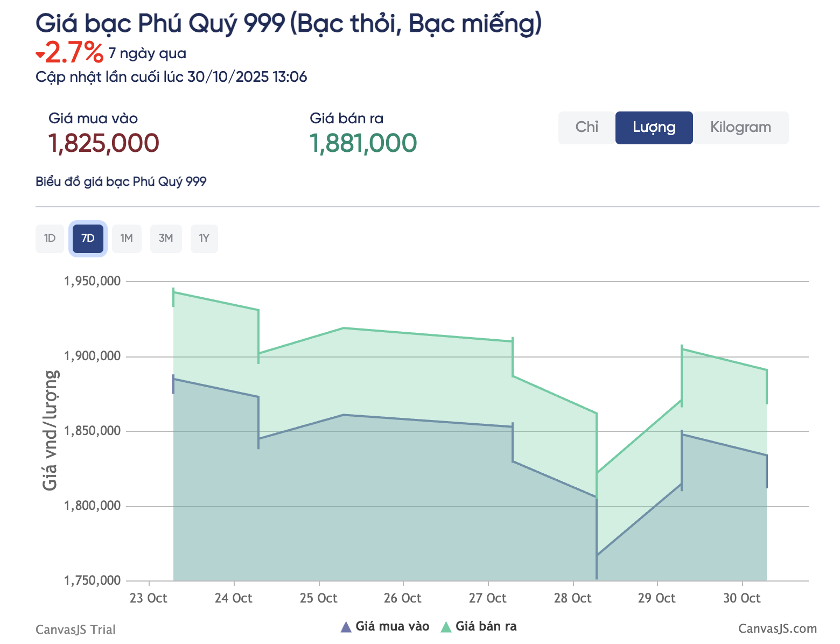
Task: Select the 1M time range
Action: pyautogui.click(x=127, y=239)
